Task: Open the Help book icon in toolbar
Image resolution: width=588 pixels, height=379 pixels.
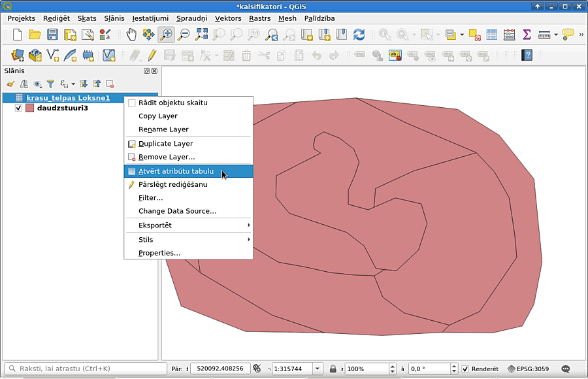Action: [527, 56]
